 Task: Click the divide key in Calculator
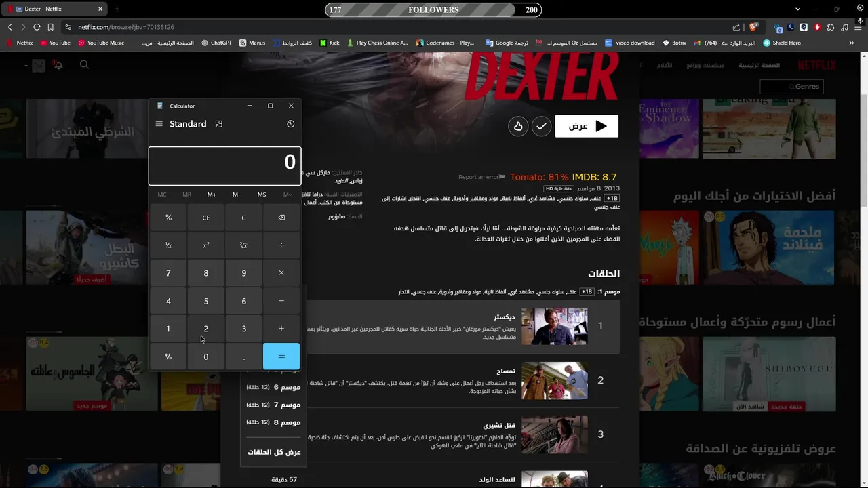281,245
